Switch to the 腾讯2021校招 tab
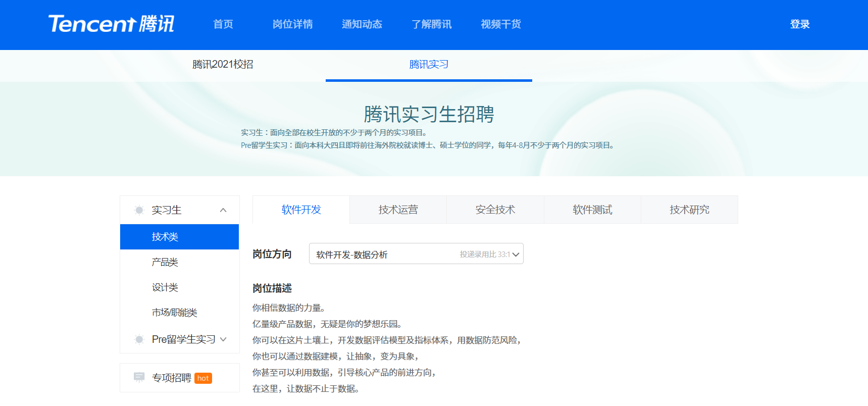 point(223,65)
